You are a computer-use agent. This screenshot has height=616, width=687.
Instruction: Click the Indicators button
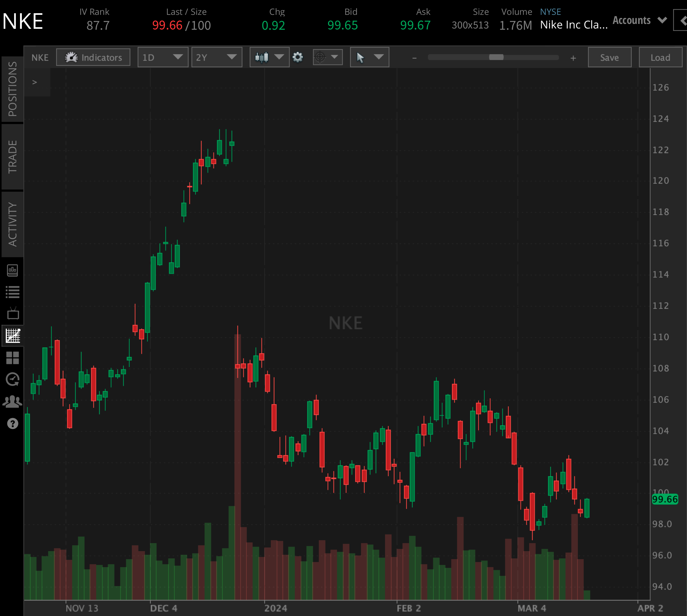click(93, 57)
